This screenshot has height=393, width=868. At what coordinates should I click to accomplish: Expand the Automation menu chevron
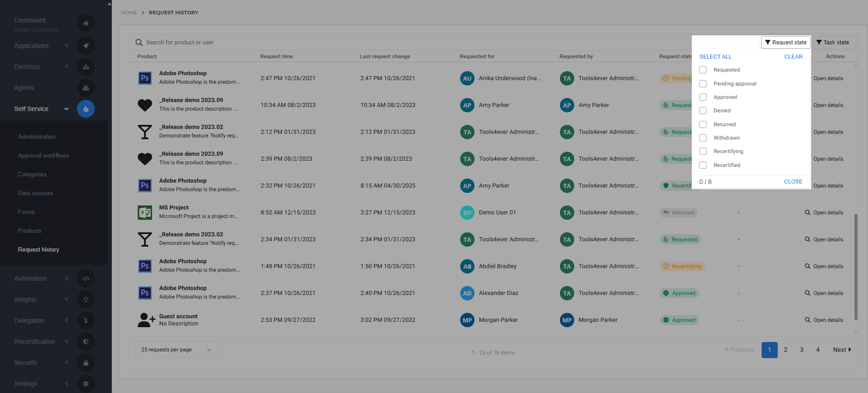click(67, 278)
